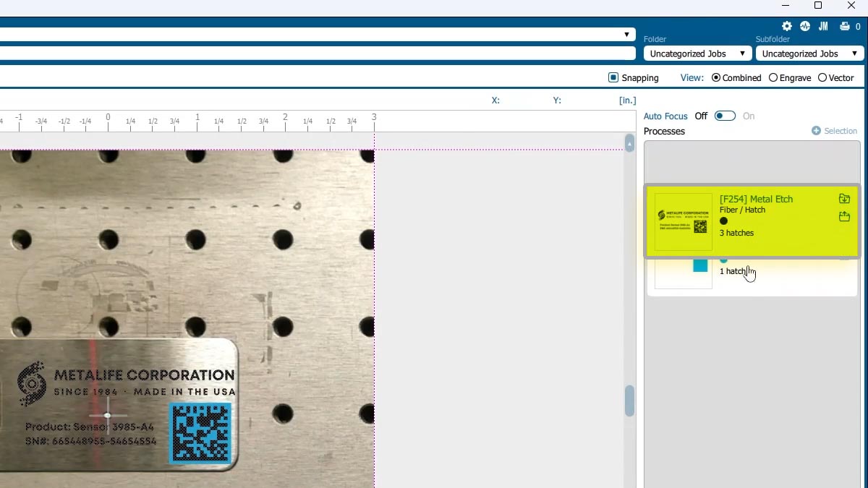Click the long text field below top dropdown
The image size is (868, 488).
click(317, 53)
